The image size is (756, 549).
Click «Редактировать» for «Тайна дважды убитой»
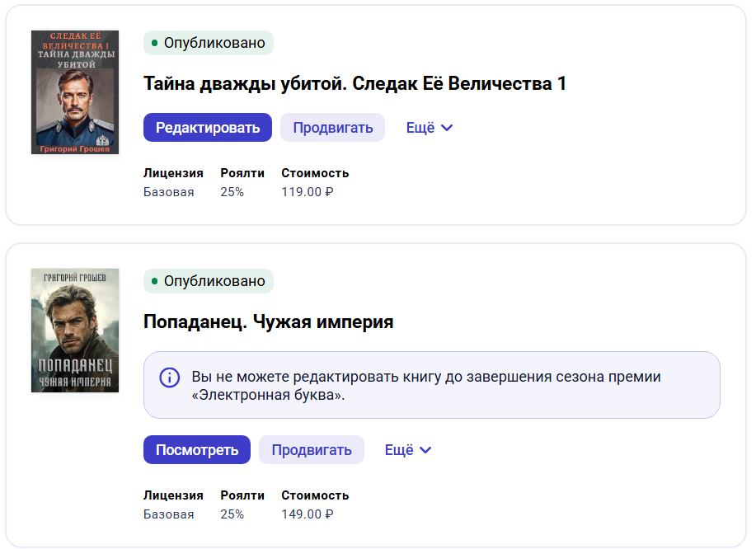tap(207, 128)
